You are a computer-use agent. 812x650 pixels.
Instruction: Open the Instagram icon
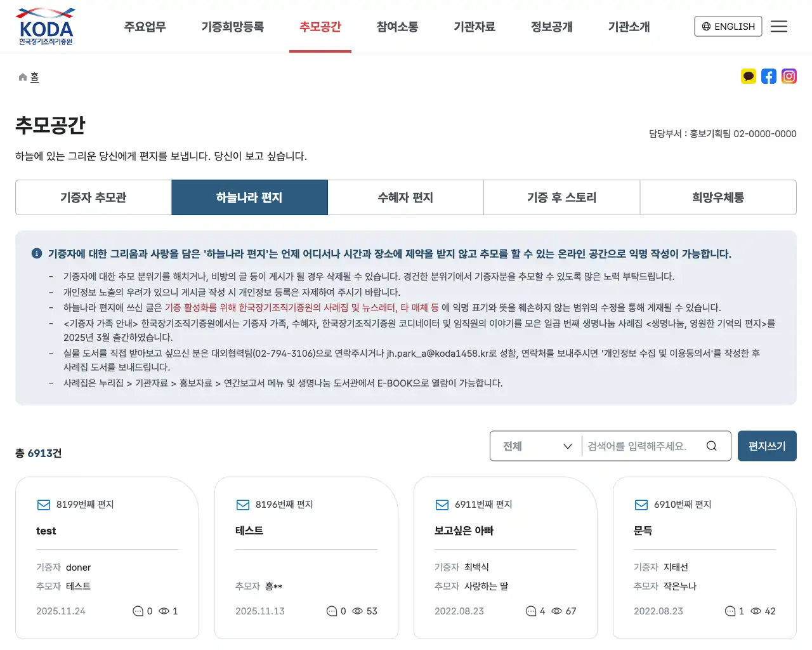click(789, 76)
